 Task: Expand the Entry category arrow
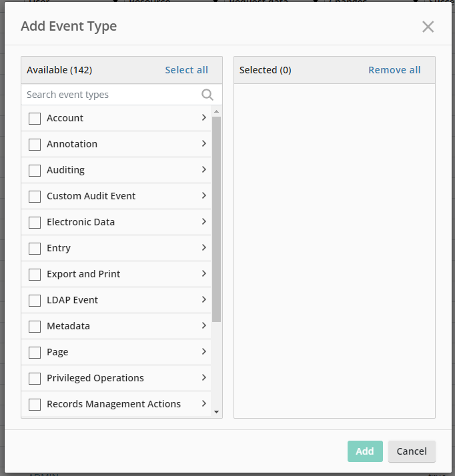203,248
